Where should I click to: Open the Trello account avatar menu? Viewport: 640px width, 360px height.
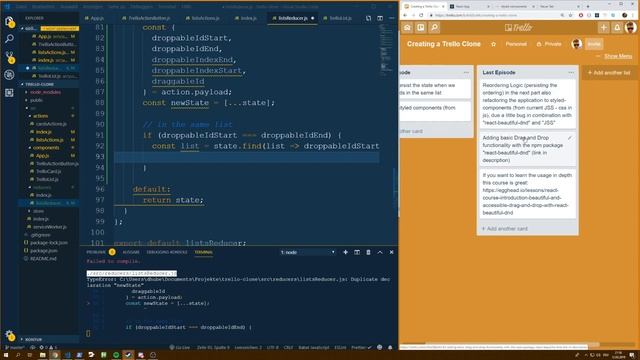click(x=631, y=28)
